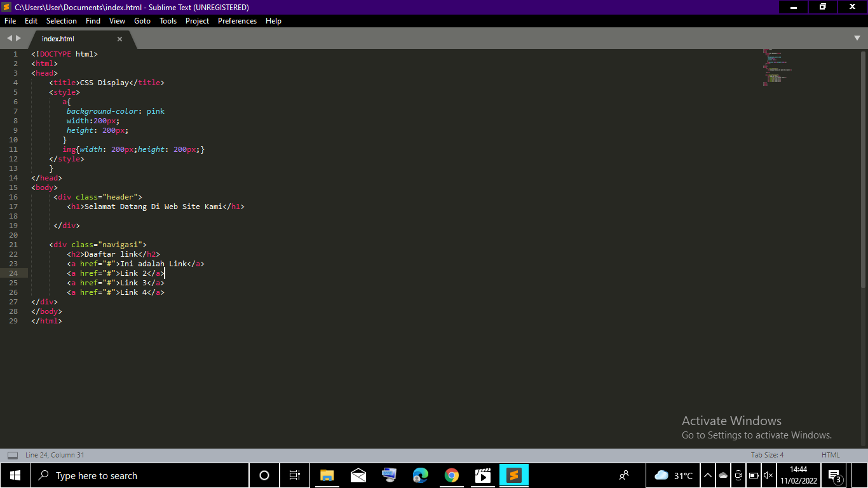Viewport: 868px width, 488px height.
Task: Click the class value "header"
Action: [x=120, y=197]
